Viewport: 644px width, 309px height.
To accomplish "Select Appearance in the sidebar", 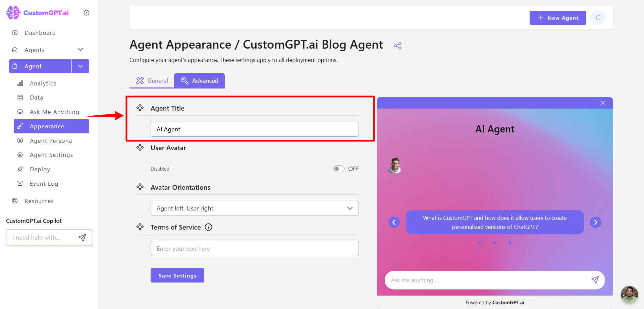I will click(51, 126).
